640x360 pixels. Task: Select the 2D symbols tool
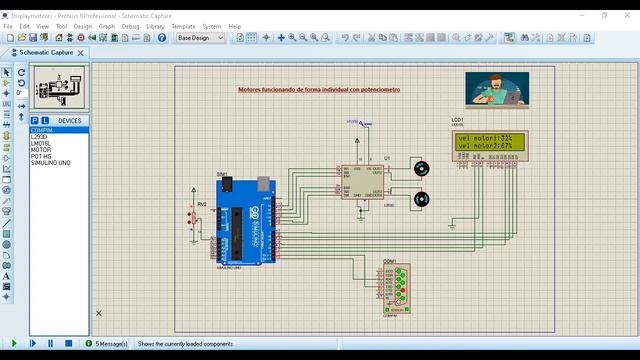(6, 287)
